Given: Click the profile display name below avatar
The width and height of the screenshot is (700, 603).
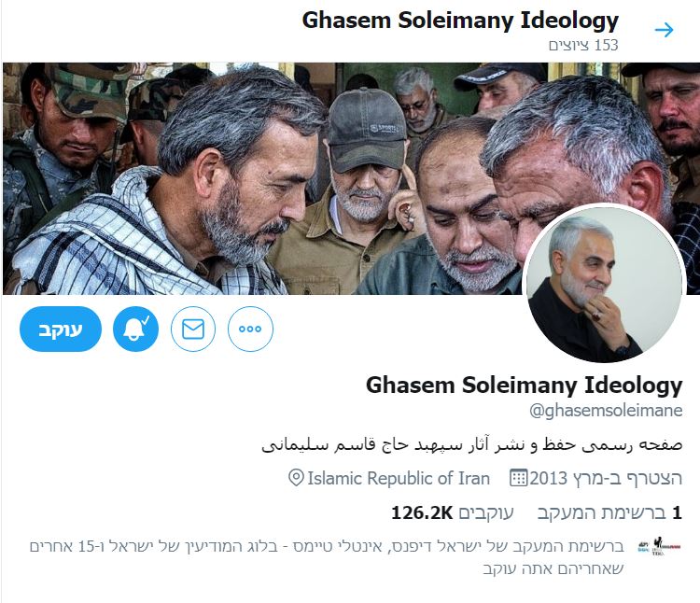Looking at the screenshot, I should click(525, 386).
